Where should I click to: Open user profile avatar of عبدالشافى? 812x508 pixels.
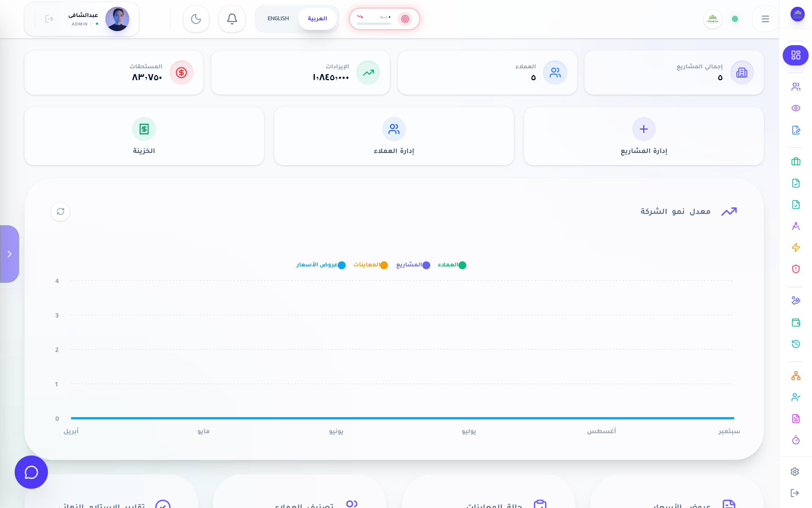coord(117,19)
